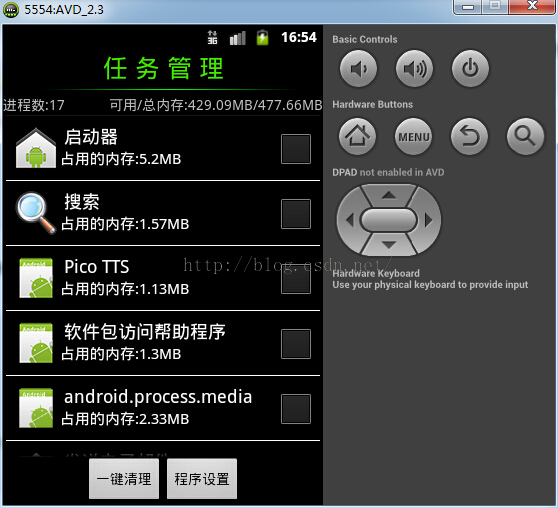558x508 pixels.
Task: Minimize the 5554:AVD_2.3 window
Action: coord(468,6)
